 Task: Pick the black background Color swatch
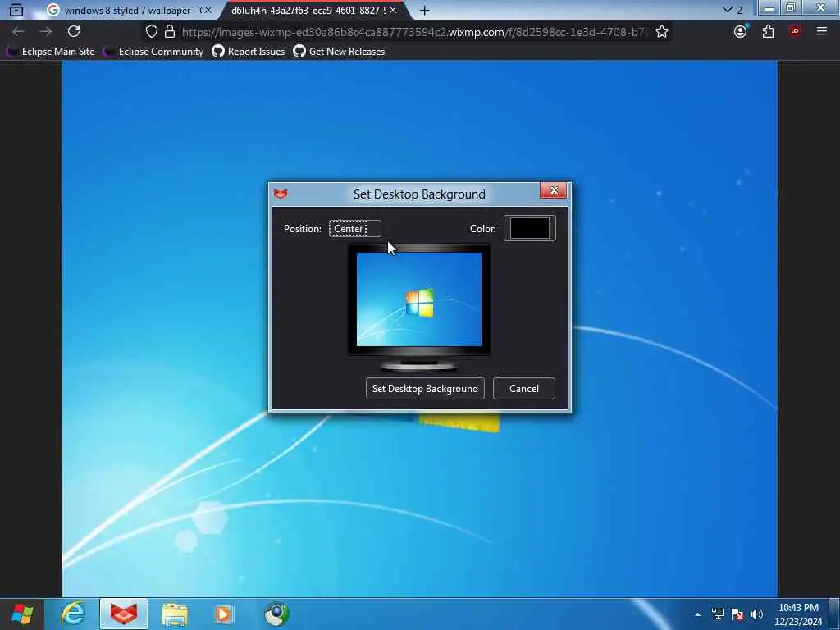530,228
